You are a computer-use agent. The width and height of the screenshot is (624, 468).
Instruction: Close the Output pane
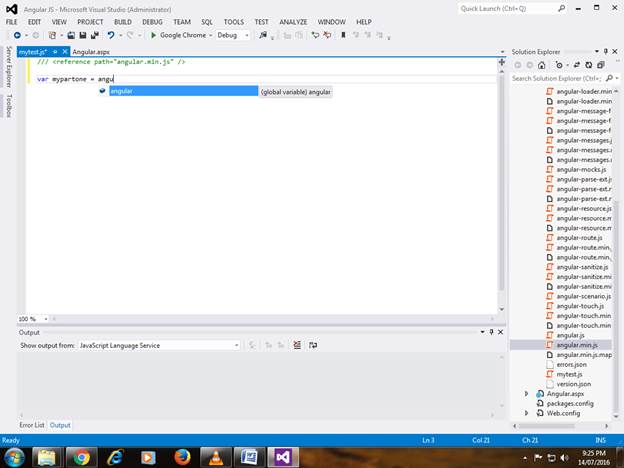tap(501, 332)
